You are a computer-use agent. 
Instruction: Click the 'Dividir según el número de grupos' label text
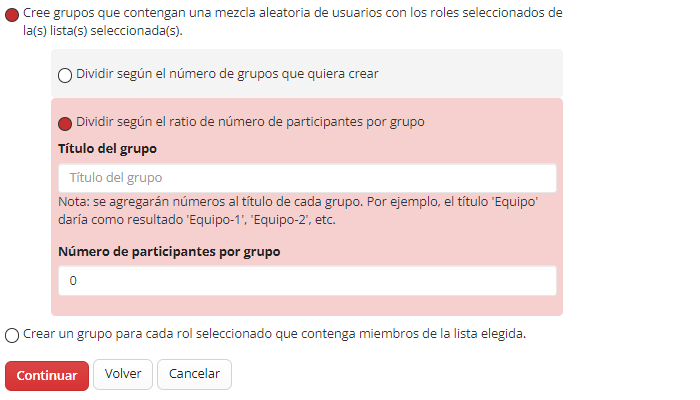coord(227,74)
